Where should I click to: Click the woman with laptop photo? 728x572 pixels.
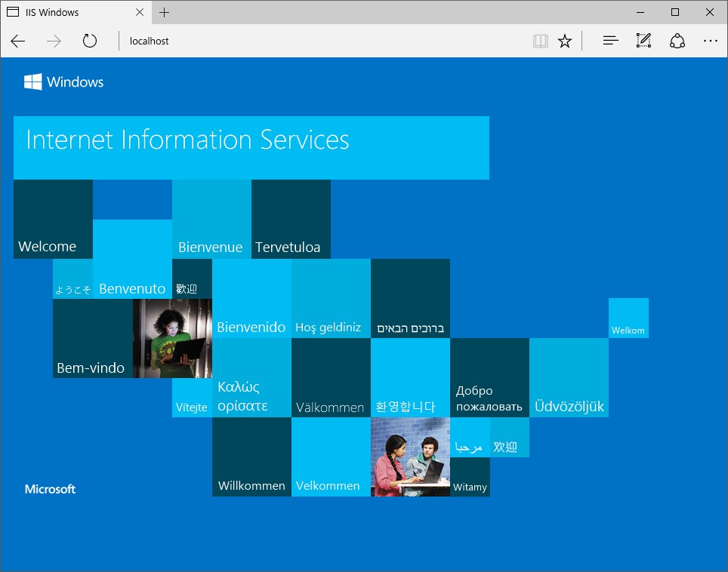coord(172,338)
